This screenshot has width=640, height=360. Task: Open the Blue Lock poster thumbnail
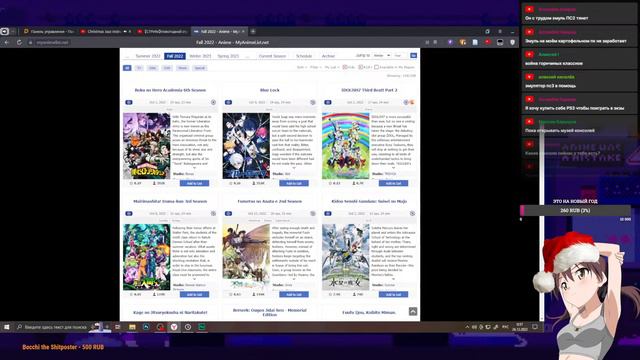coord(246,146)
